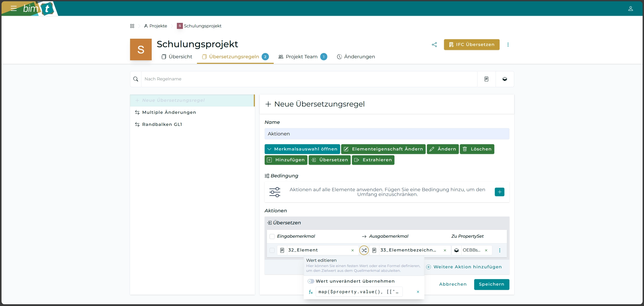This screenshot has width=644, height=306.
Task: Open the hamburger navigation menu
Action: coord(14,9)
